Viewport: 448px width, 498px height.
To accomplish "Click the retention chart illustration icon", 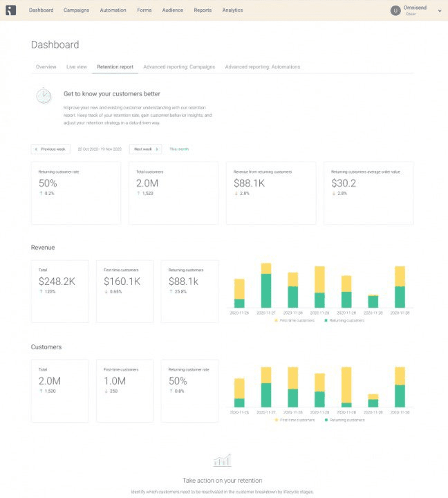I will click(222, 460).
